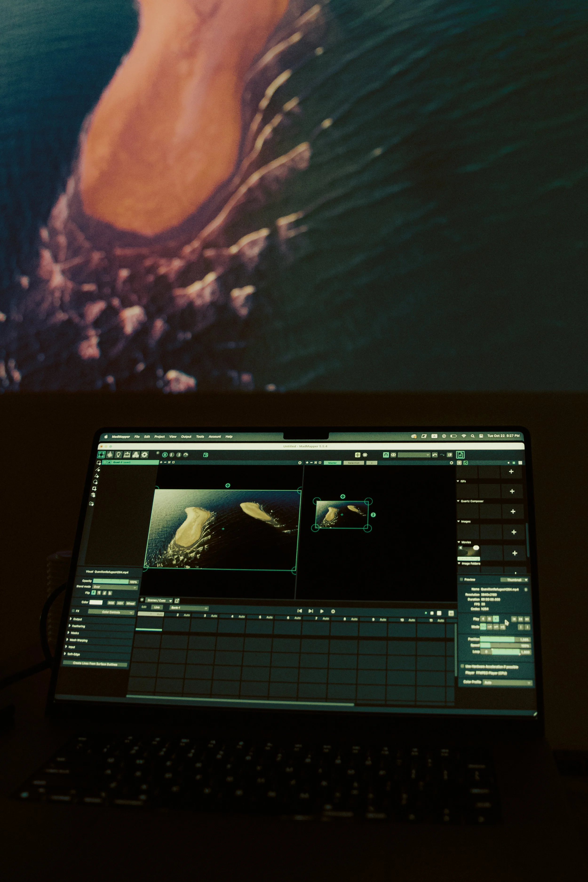
Task: Open the Output menu in menu bar
Action: 186,437
